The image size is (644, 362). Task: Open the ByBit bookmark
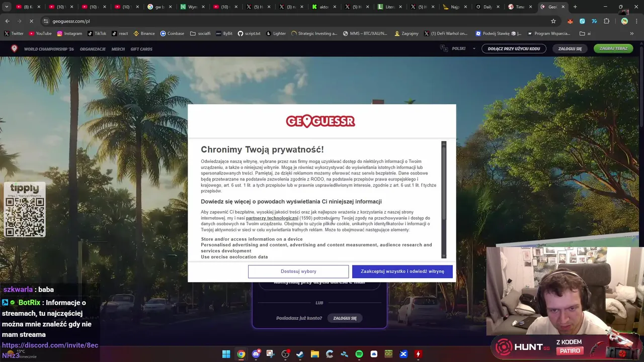224,34
